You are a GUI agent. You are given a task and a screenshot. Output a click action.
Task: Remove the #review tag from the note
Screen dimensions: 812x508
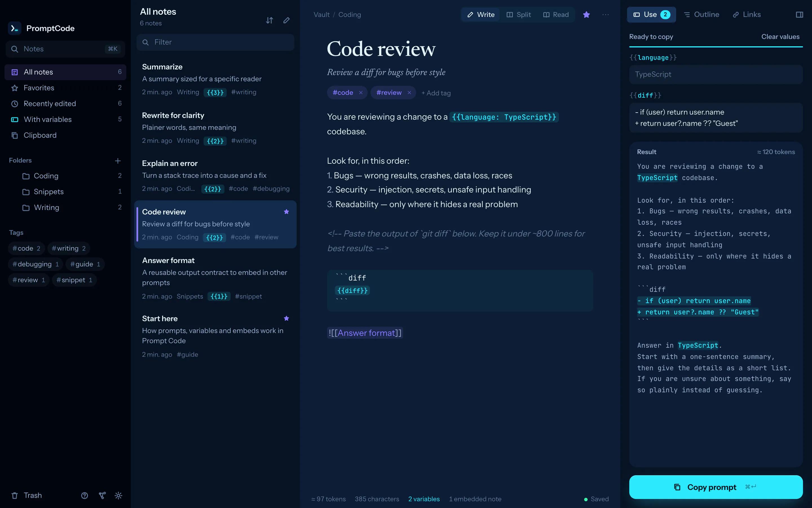point(409,93)
